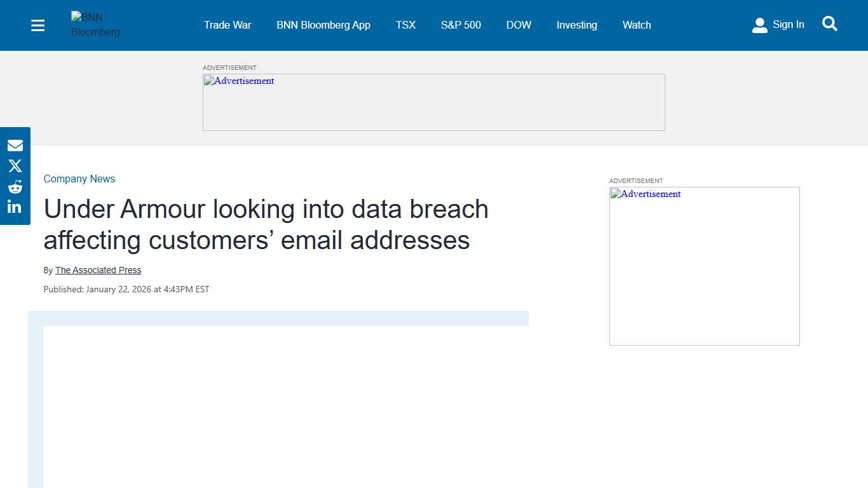Viewport: 868px width, 488px height.
Task: Share the article on X
Action: tap(15, 165)
